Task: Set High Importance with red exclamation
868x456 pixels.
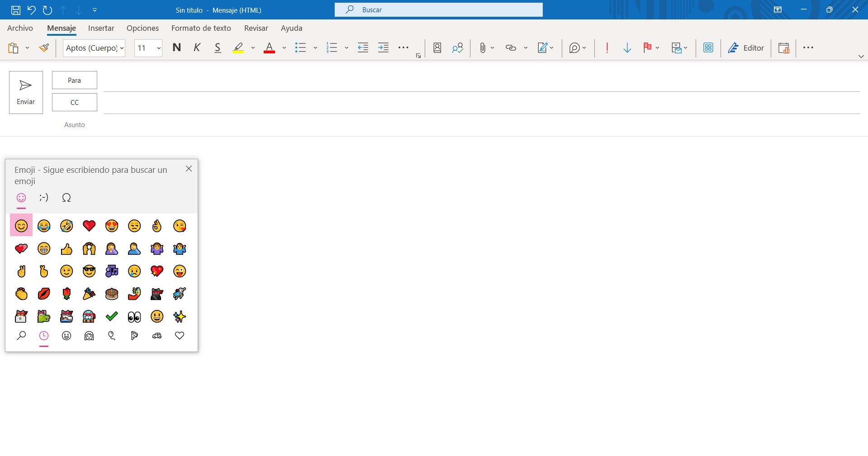Action: pos(607,47)
